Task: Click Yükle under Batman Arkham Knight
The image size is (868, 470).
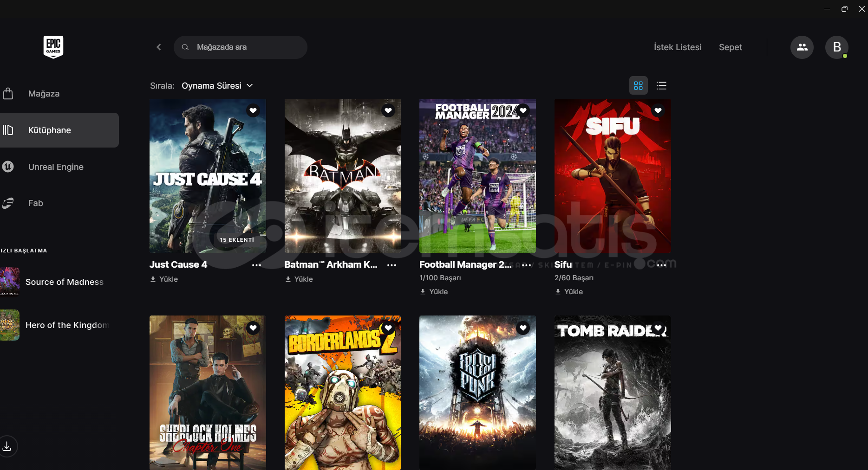Action: [x=299, y=279]
